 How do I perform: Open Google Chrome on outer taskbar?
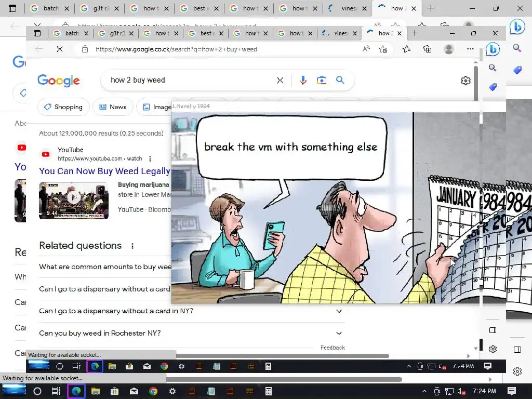tap(153, 391)
